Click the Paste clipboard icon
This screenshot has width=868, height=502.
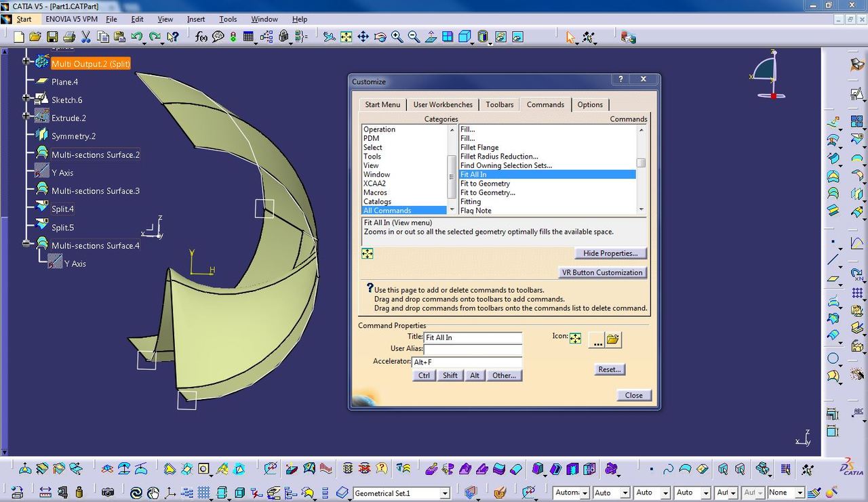click(x=119, y=37)
